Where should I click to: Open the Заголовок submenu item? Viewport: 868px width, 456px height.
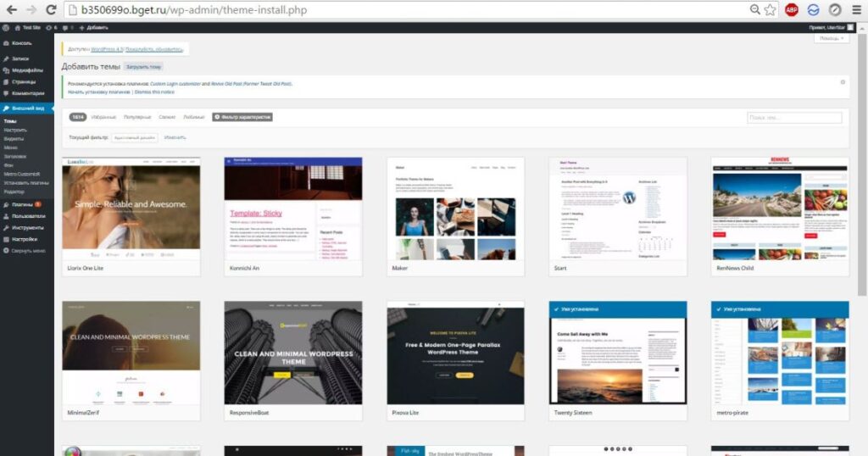[x=15, y=156]
